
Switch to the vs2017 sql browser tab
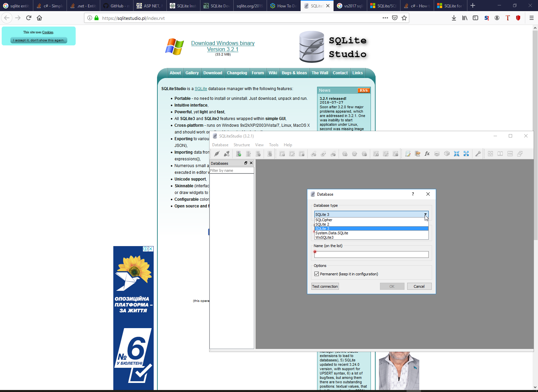350,6
